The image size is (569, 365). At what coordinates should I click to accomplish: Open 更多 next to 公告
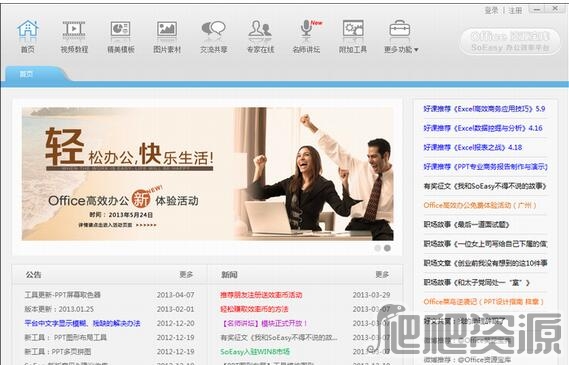tap(186, 275)
